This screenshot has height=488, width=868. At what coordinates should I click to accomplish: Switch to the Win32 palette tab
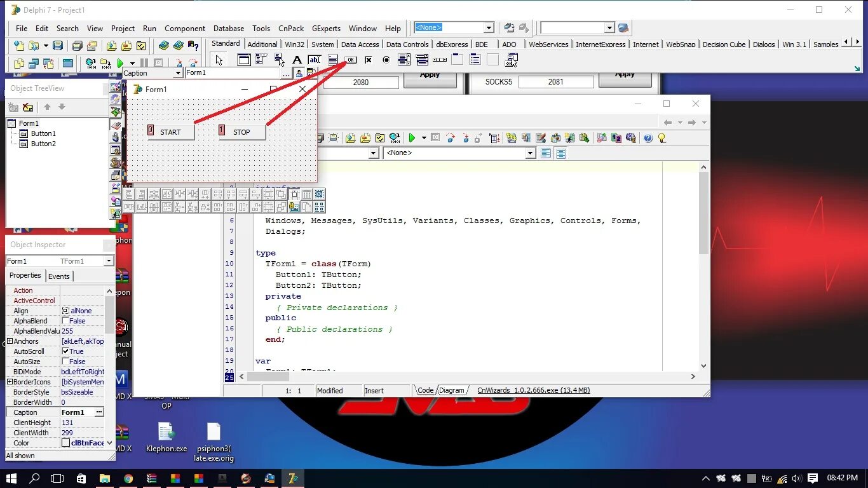pyautogui.click(x=295, y=44)
